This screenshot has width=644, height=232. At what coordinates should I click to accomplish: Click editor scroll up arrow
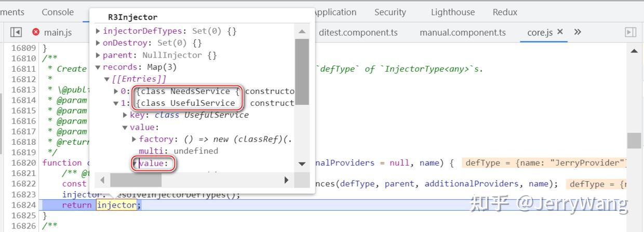[634, 51]
